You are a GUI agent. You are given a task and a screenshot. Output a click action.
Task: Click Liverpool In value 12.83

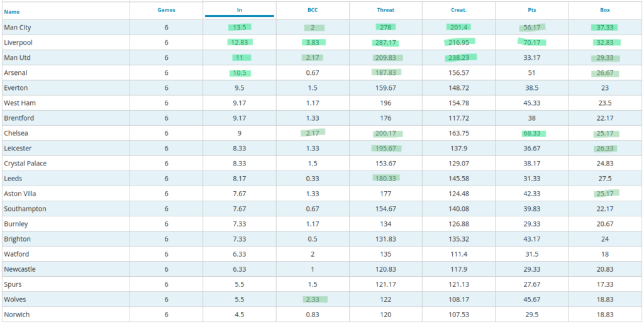tap(240, 43)
